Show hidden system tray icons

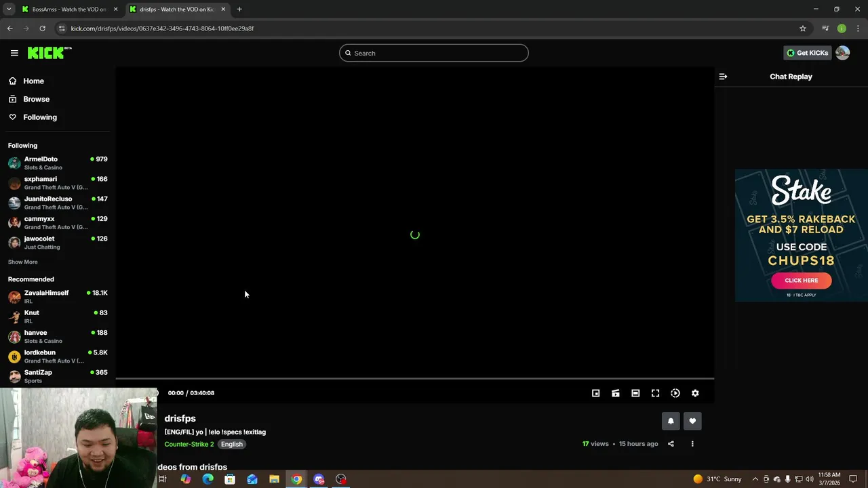coord(755,479)
